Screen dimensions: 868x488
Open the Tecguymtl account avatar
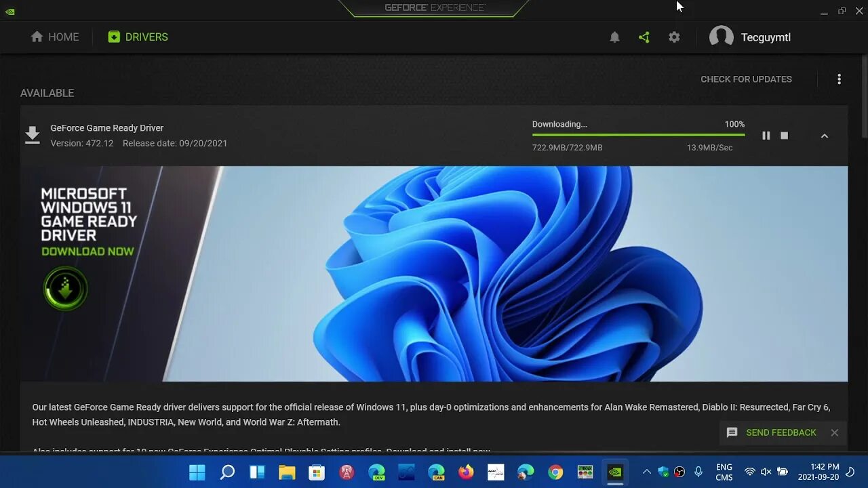[x=721, y=37]
